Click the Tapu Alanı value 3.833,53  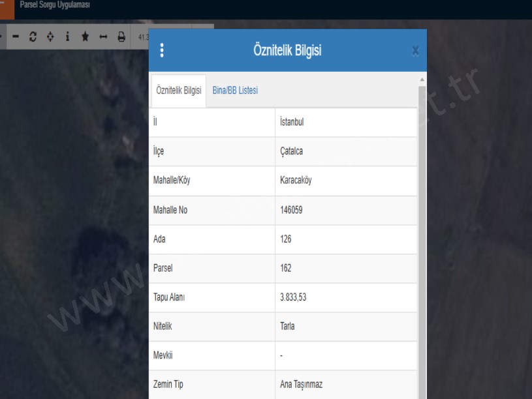tap(293, 297)
